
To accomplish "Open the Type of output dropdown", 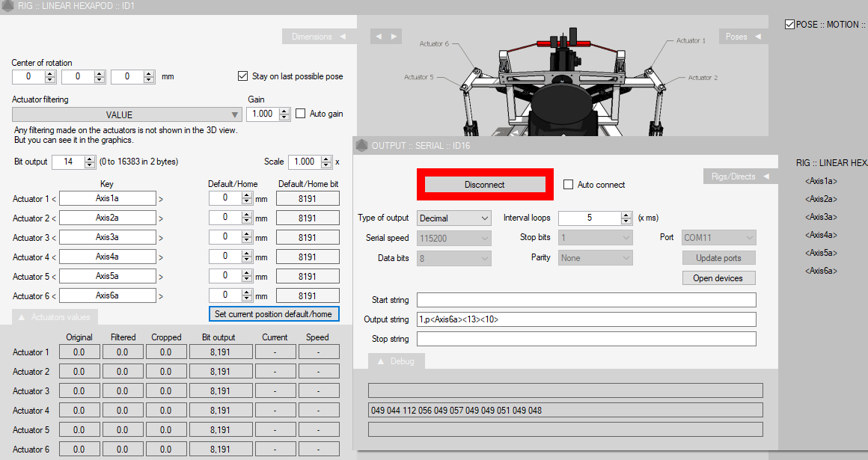I will click(x=453, y=218).
